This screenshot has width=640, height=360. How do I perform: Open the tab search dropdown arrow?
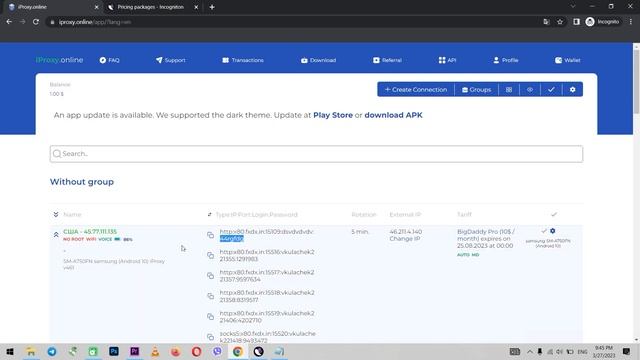click(573, 7)
